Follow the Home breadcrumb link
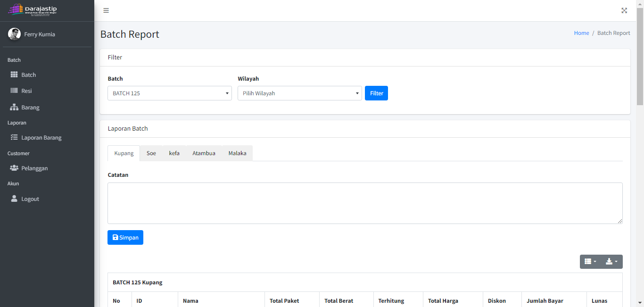The width and height of the screenshot is (644, 307). pyautogui.click(x=581, y=33)
